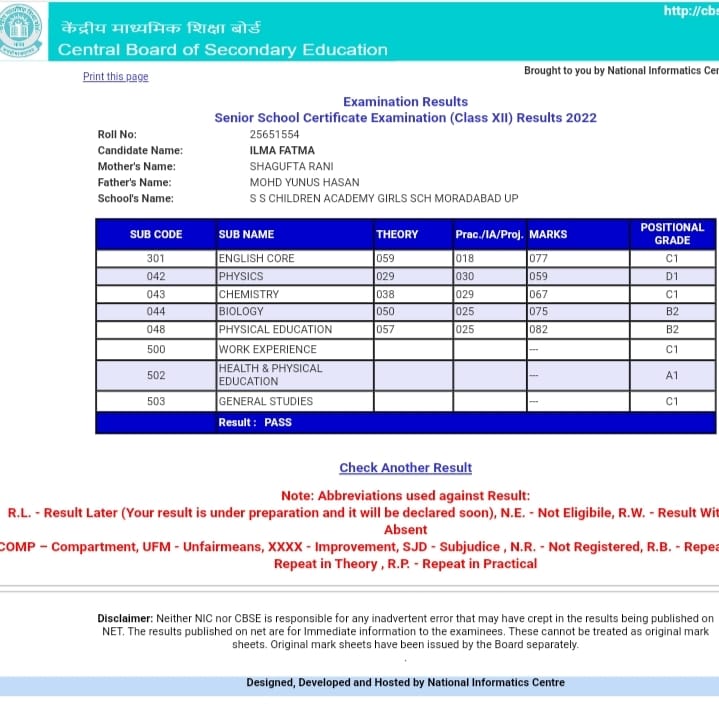
Task: Click General Studies grade C1
Action: tap(672, 402)
